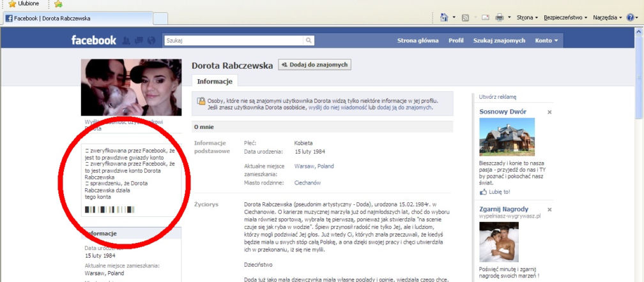Open Zgarnij Nagrody ad title
Viewport: 644px width, 282px height.
[x=503, y=209]
